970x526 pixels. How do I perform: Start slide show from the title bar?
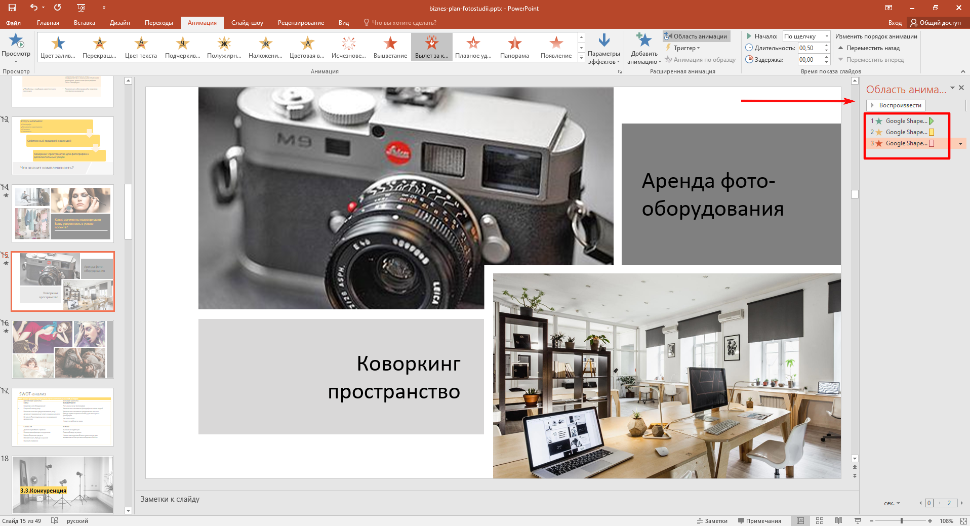click(81, 8)
